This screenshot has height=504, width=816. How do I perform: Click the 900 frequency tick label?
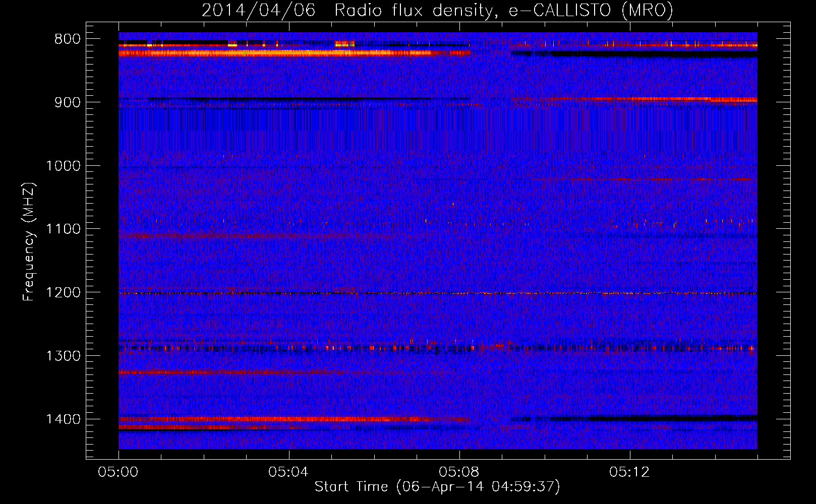coord(68,102)
